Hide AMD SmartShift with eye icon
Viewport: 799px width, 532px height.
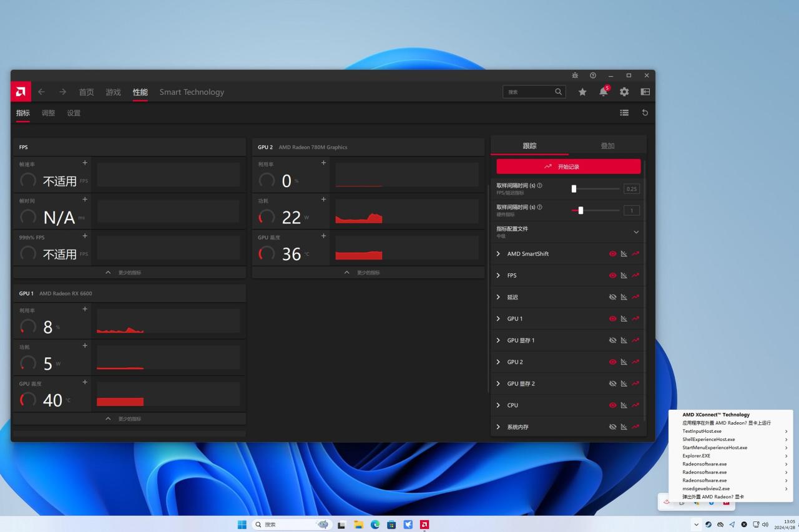pos(612,254)
